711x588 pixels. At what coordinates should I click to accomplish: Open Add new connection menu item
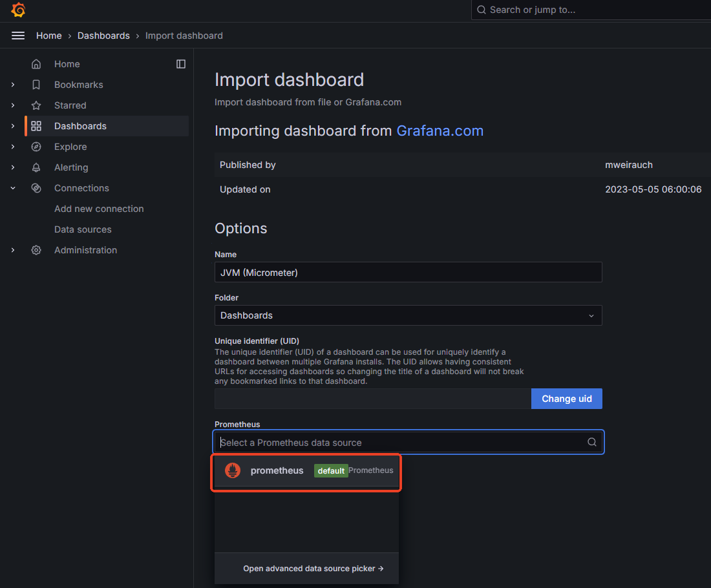click(x=99, y=209)
